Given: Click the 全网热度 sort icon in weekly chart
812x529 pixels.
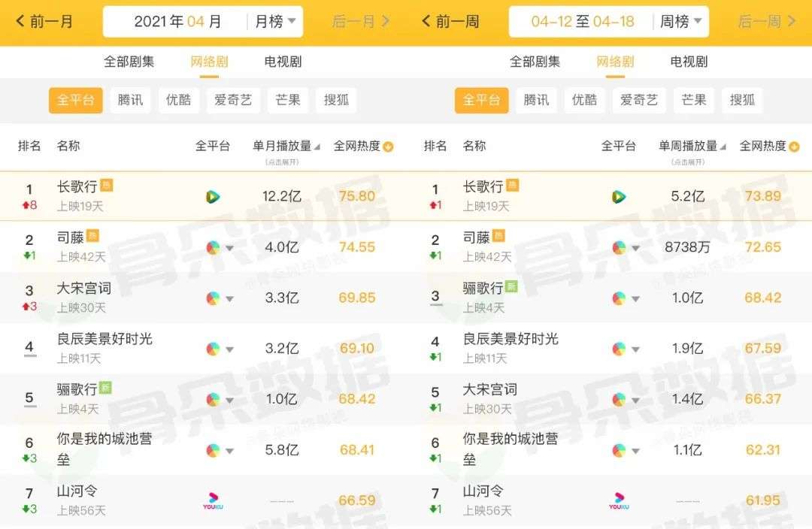Looking at the screenshot, I should tap(794, 147).
